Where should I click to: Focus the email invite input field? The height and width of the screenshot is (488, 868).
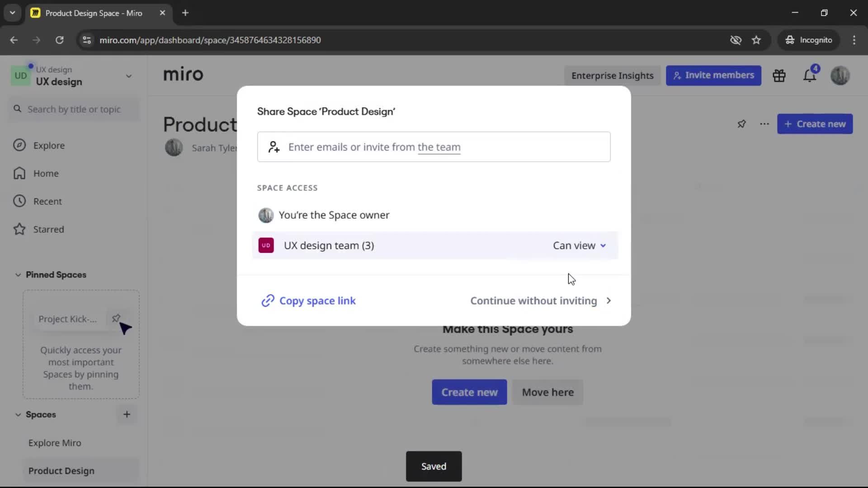pos(434,147)
